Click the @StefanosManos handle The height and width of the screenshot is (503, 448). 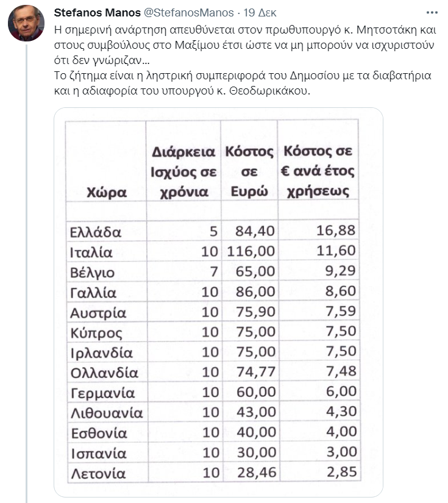click(188, 13)
